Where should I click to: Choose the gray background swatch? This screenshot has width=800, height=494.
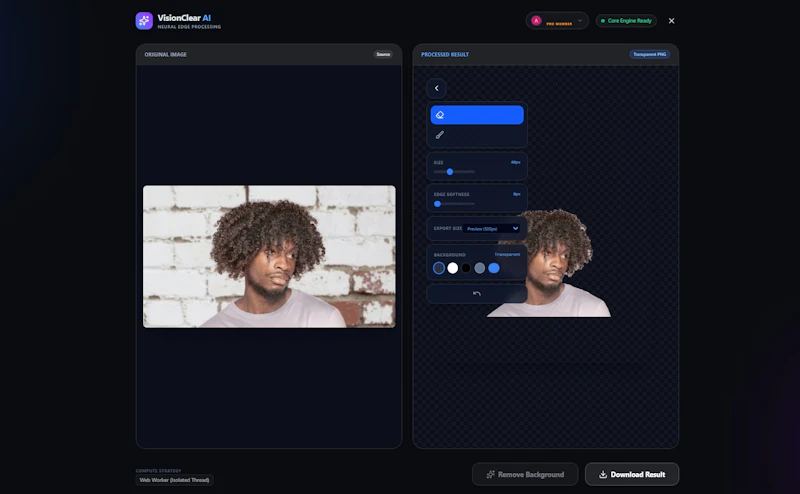(x=480, y=268)
